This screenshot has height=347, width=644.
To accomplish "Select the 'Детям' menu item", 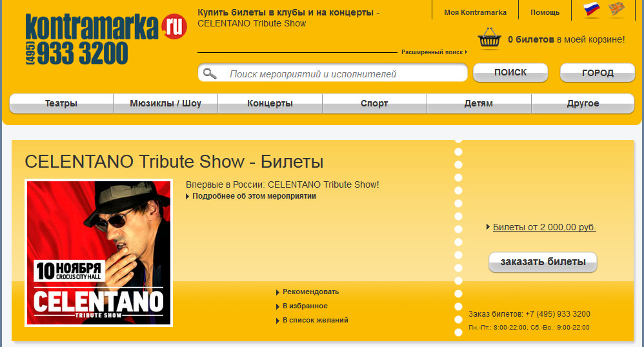I will point(478,103).
